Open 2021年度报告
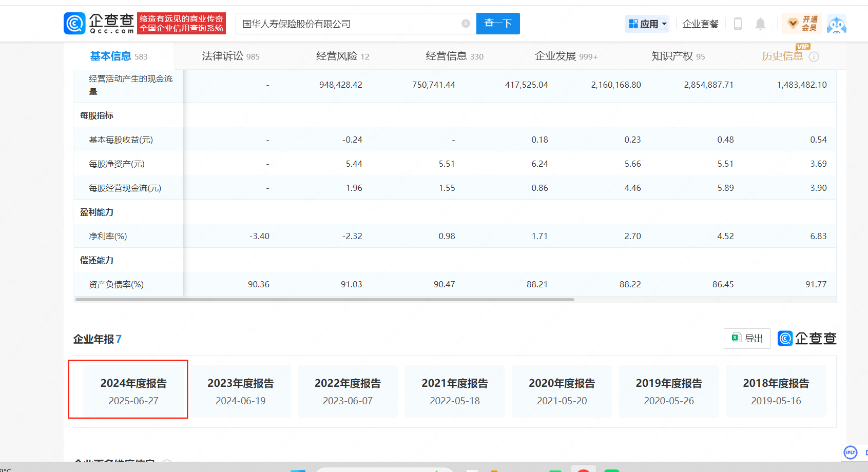The width and height of the screenshot is (868, 472). [x=455, y=391]
